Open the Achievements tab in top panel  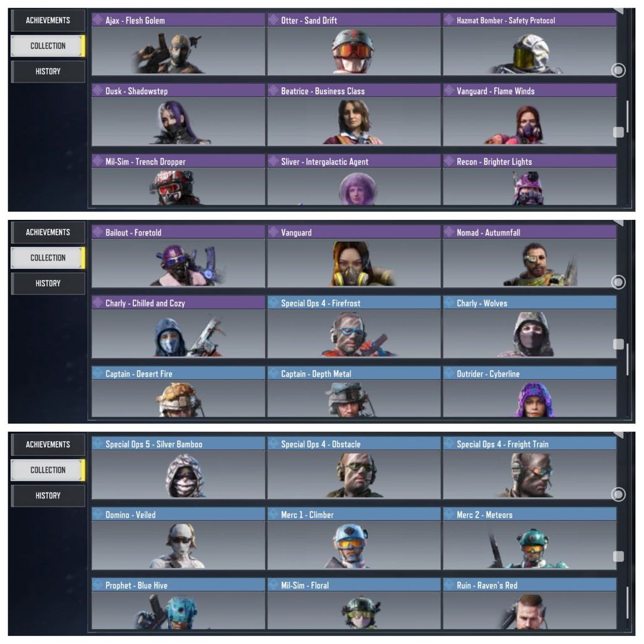pyautogui.click(x=48, y=21)
